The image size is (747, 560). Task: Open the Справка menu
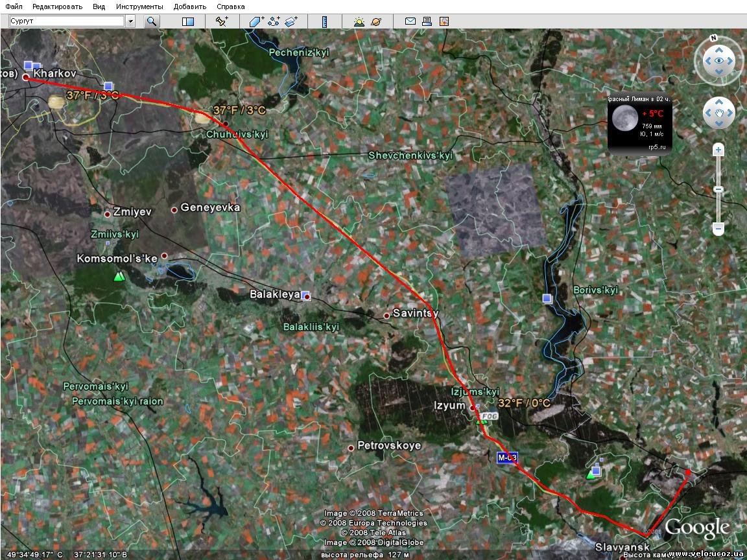click(x=231, y=6)
